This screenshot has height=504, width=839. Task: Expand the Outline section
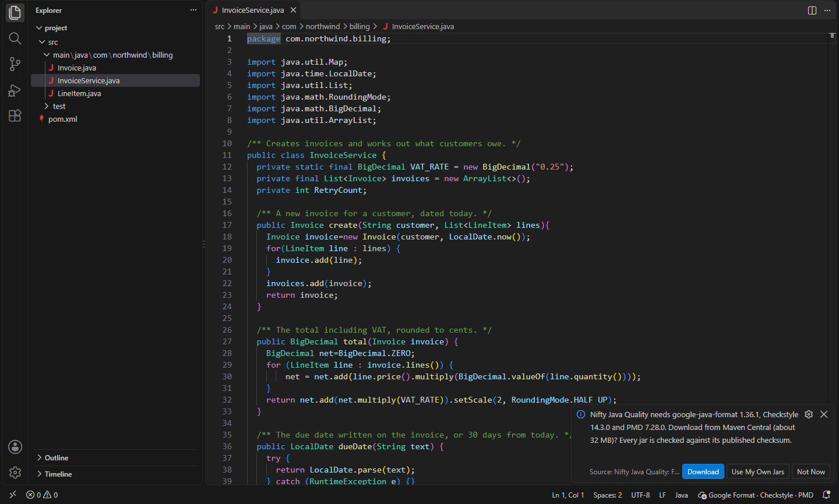pos(115,458)
